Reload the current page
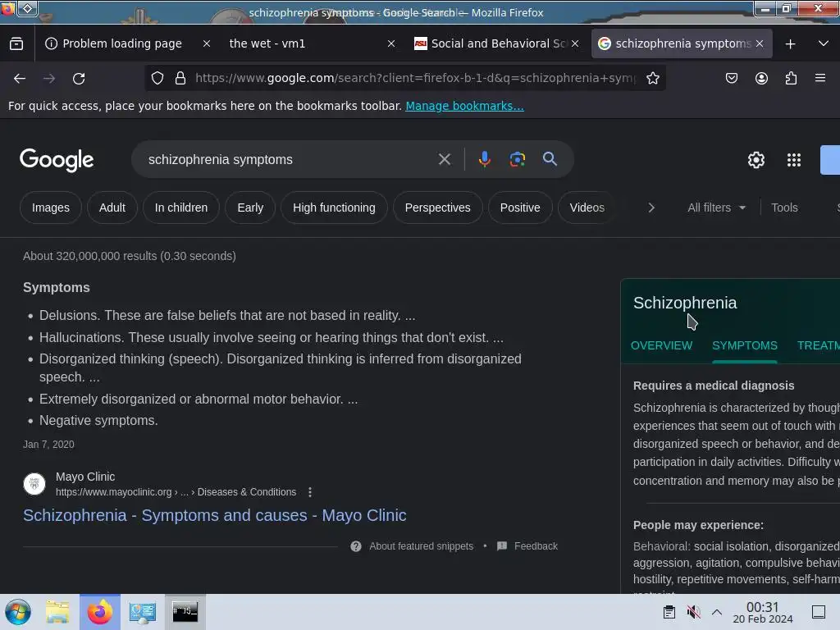The width and height of the screenshot is (840, 630). 79,79
